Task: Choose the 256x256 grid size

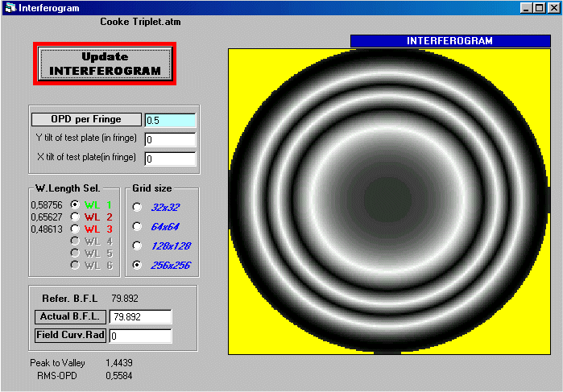Action: (x=137, y=265)
